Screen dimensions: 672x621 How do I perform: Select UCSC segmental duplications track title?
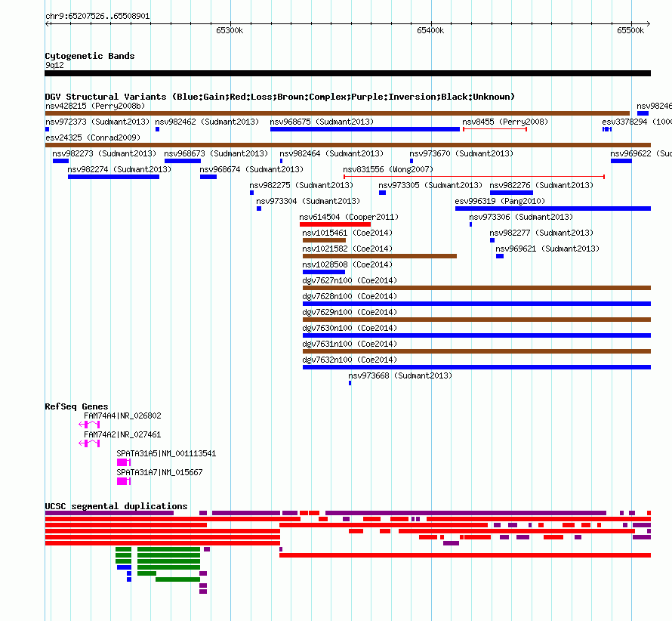coord(116,506)
